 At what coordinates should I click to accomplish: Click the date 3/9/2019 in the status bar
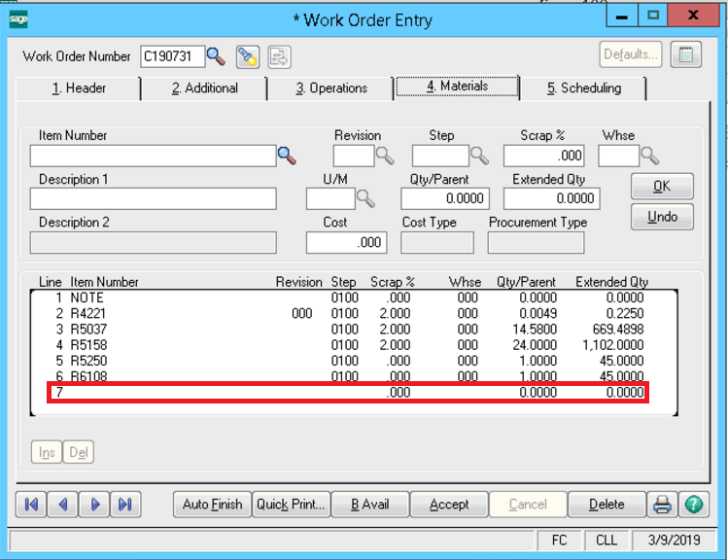coord(675,540)
